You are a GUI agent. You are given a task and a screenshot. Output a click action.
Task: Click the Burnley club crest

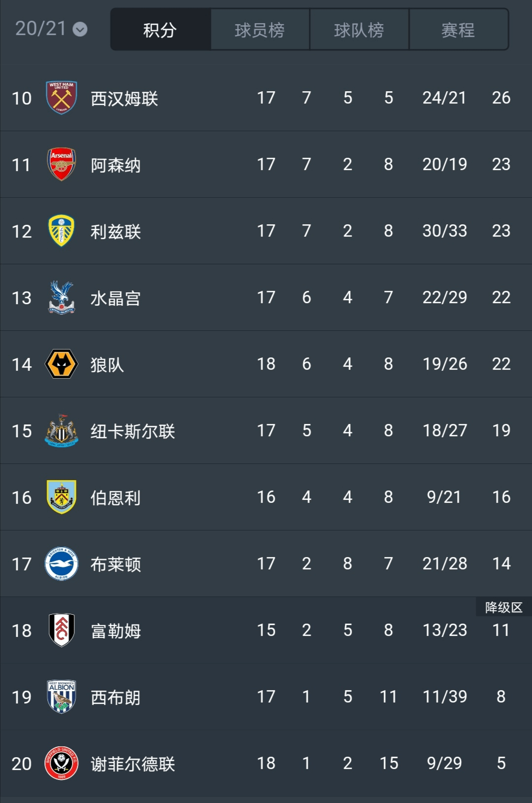(x=62, y=497)
